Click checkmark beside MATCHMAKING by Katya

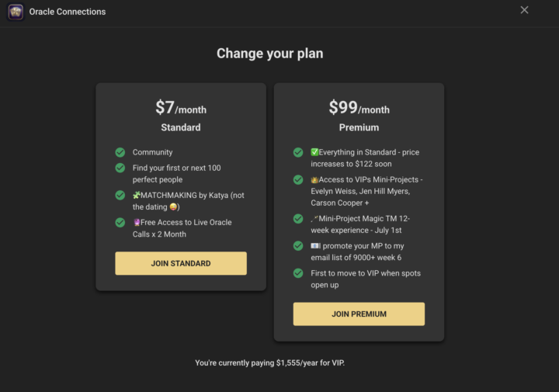click(120, 196)
